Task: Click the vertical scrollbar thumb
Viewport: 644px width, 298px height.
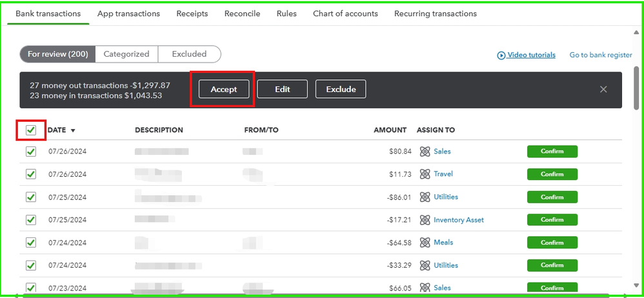Action: [636, 88]
